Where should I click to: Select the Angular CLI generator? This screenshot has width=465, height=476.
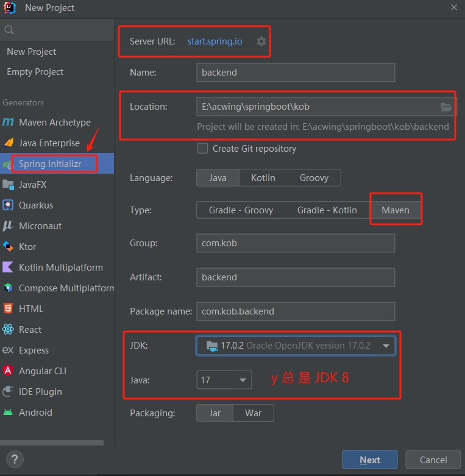pos(42,371)
